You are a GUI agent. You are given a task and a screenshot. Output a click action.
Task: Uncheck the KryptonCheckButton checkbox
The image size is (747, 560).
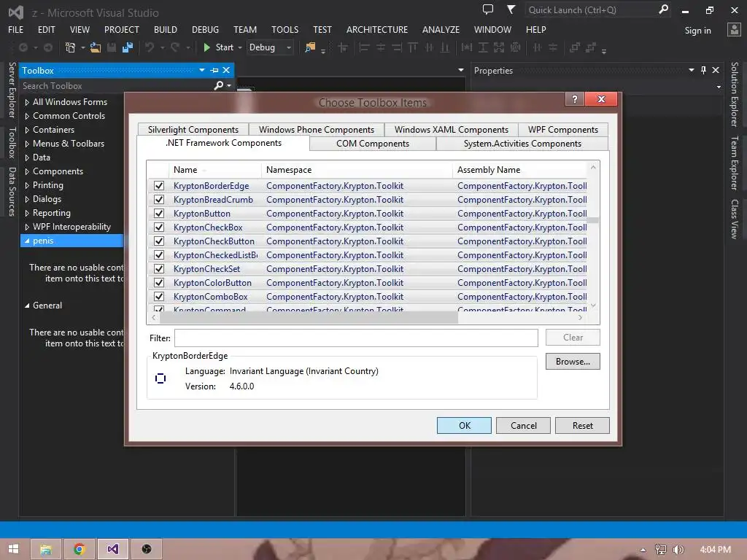pos(159,241)
